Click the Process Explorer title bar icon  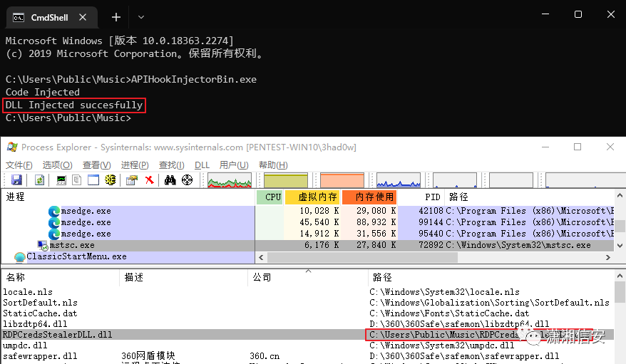point(12,147)
